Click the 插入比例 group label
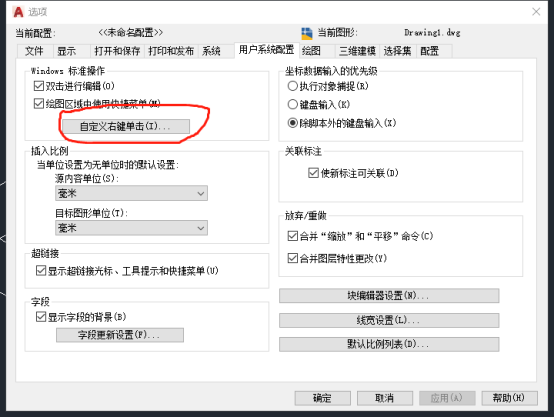The height and width of the screenshot is (417, 554). (49, 151)
